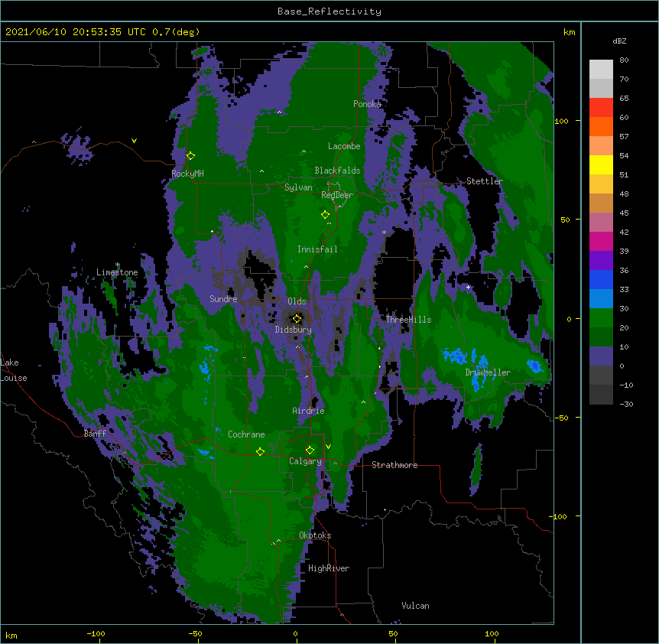Click the Lacombe city label
659x644 pixels.
(344, 146)
